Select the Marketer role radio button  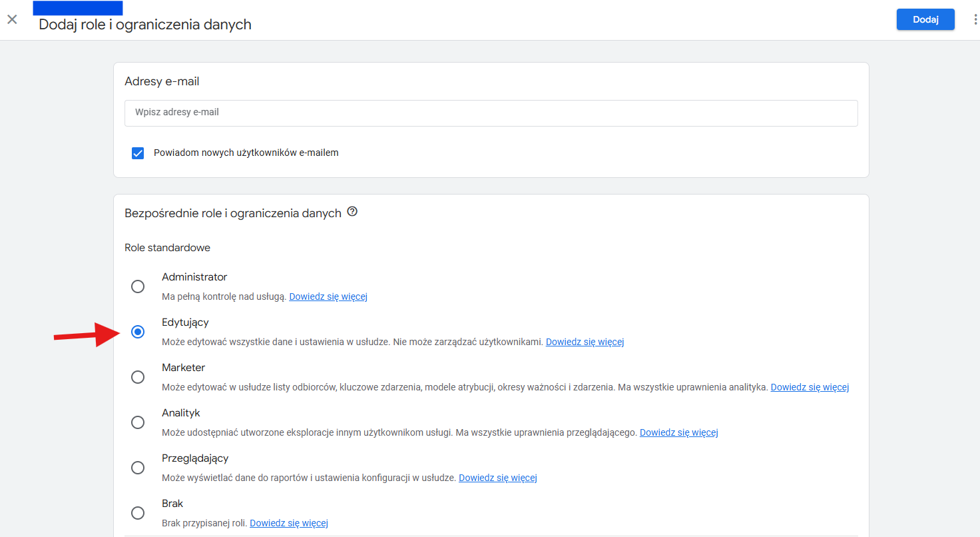138,377
